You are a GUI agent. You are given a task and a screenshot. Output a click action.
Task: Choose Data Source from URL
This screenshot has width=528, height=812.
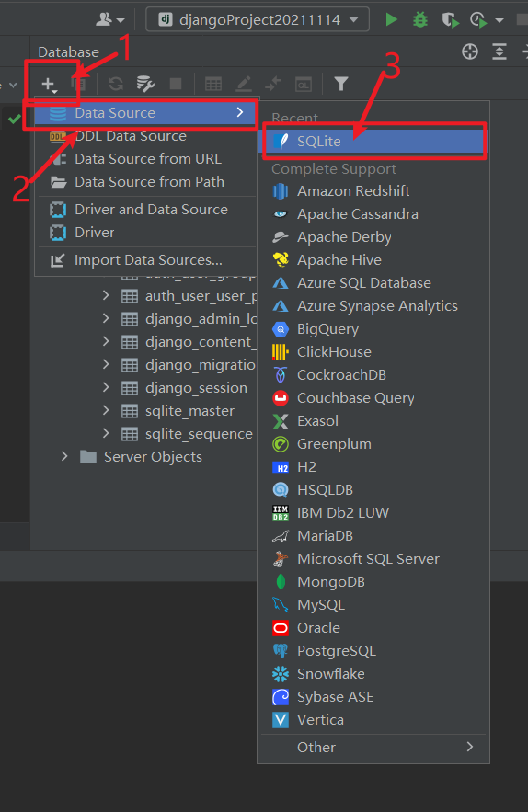coord(146,158)
